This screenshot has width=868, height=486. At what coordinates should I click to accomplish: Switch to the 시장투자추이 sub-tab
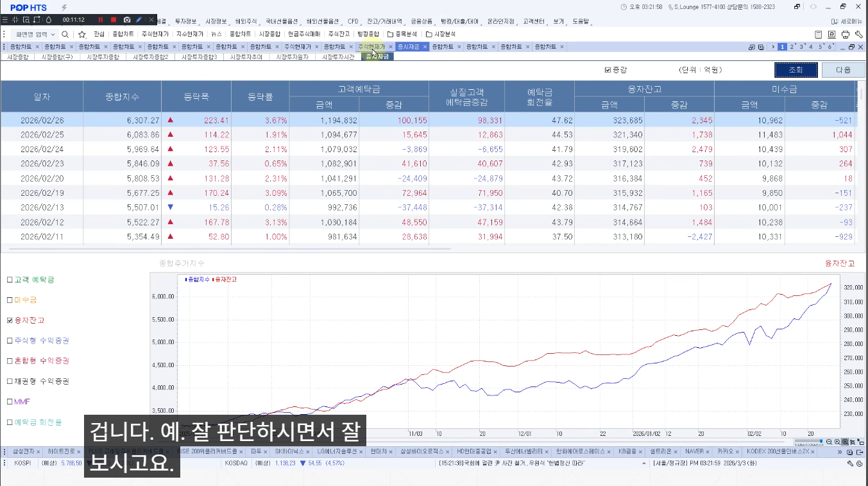tap(246, 56)
